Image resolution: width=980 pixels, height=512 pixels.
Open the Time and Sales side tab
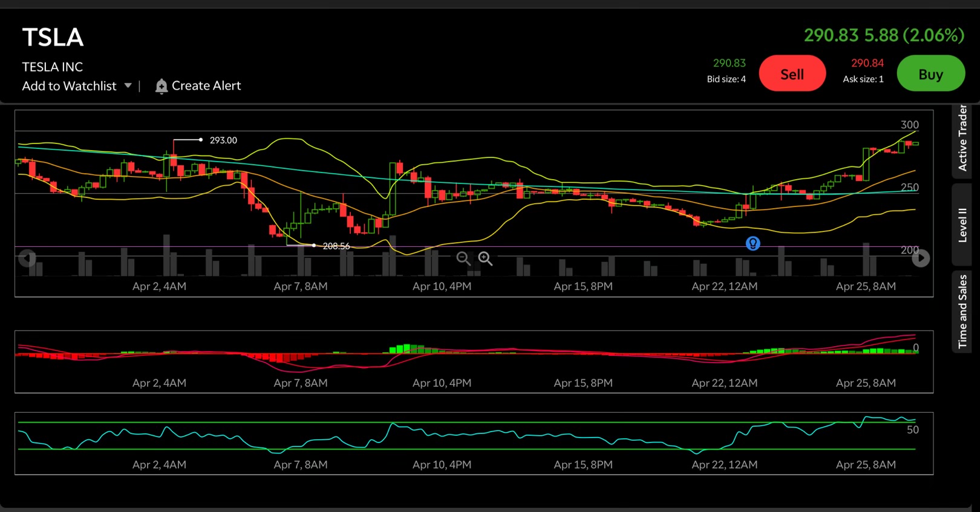click(962, 311)
